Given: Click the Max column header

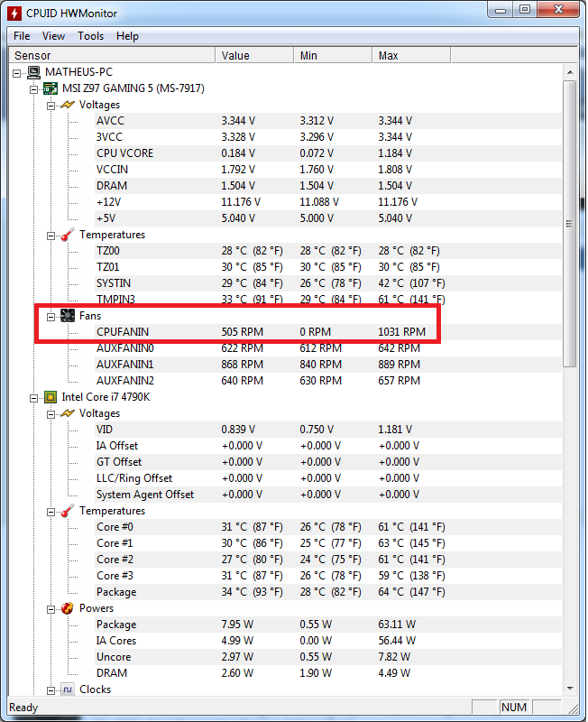Looking at the screenshot, I should click(x=411, y=56).
